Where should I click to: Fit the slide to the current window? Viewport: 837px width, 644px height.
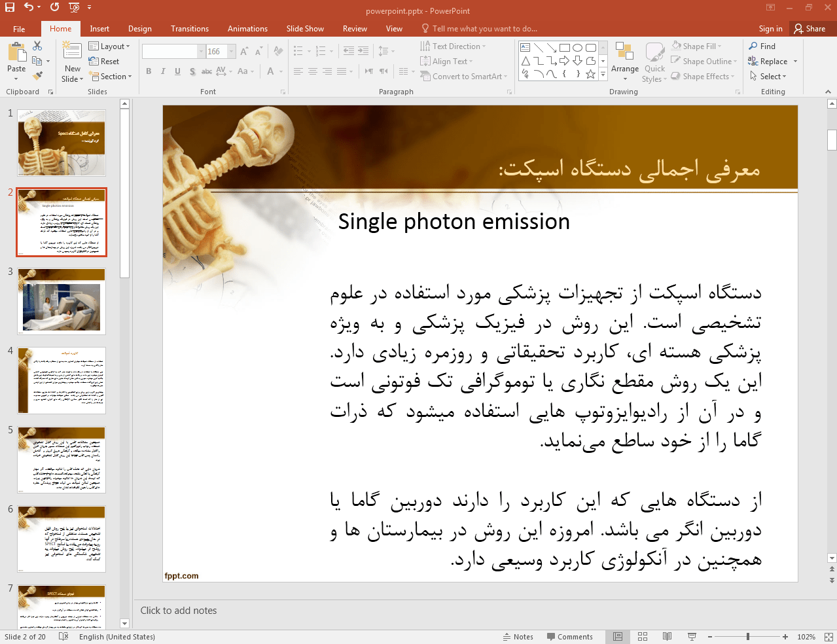pos(828,637)
